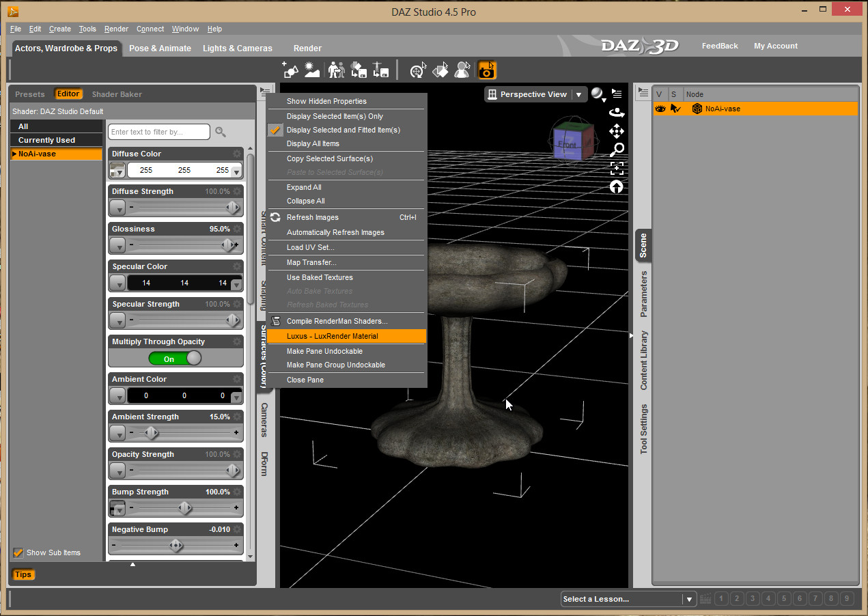Screen dimensions: 868x616
Task: Click the frame selection icon in viewport
Action: [x=616, y=168]
